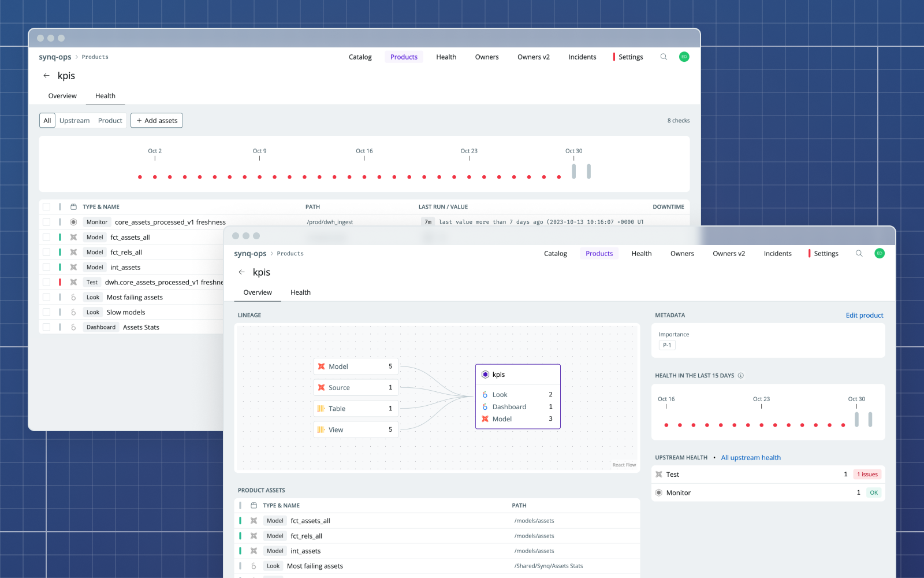924x578 pixels.
Task: Click the Add assets button
Action: pyautogui.click(x=157, y=120)
